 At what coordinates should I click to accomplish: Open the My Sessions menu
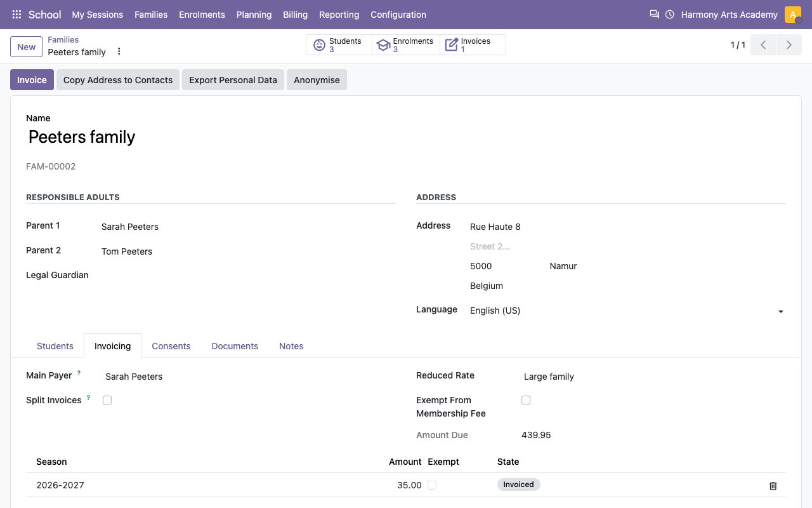click(x=98, y=15)
